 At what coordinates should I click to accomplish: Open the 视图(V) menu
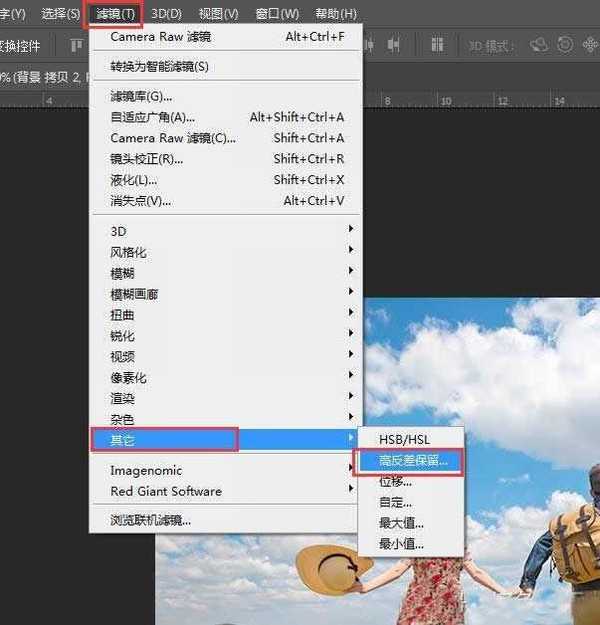218,14
